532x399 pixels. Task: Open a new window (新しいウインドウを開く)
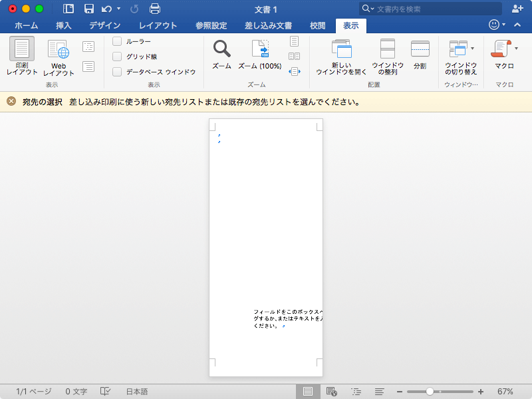click(x=341, y=57)
